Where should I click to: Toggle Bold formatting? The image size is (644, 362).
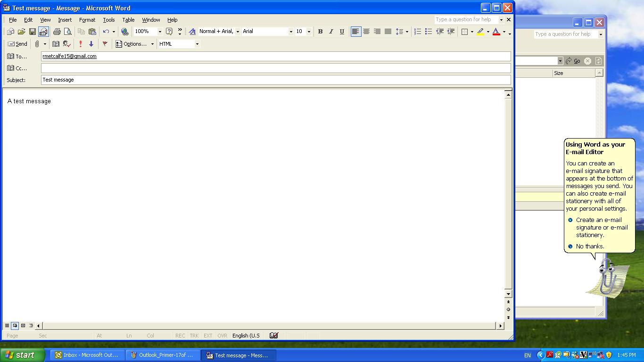click(320, 32)
